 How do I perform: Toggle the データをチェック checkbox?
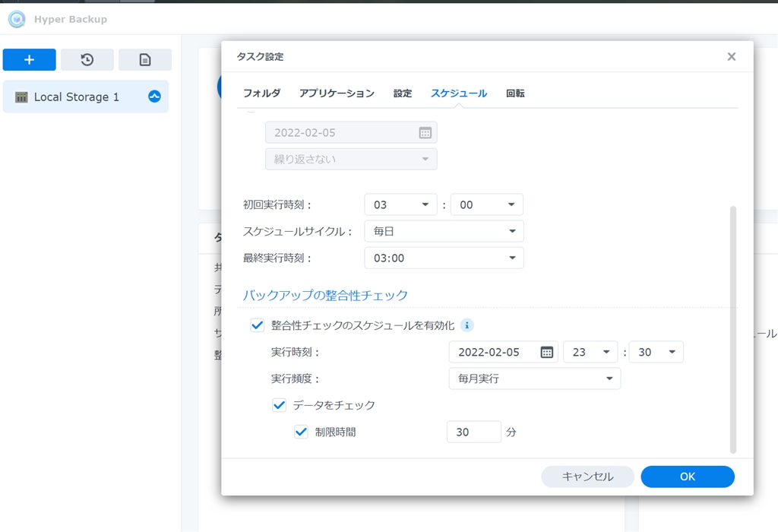click(279, 405)
